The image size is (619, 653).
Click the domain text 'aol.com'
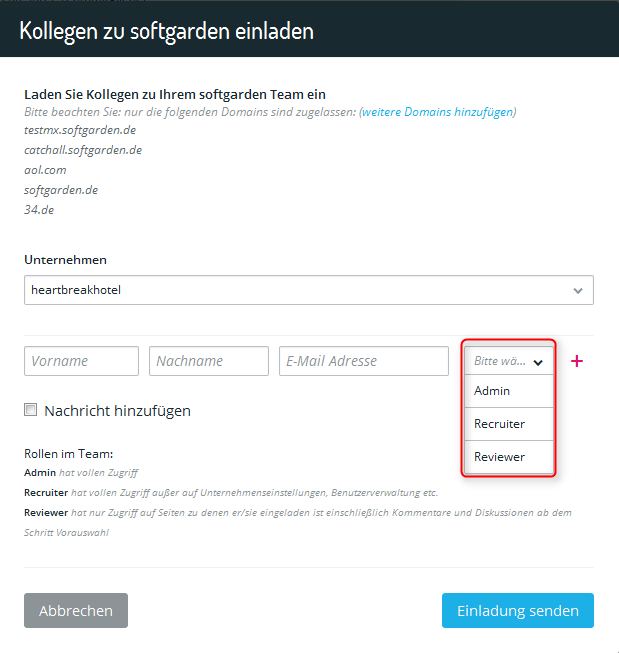(45, 170)
